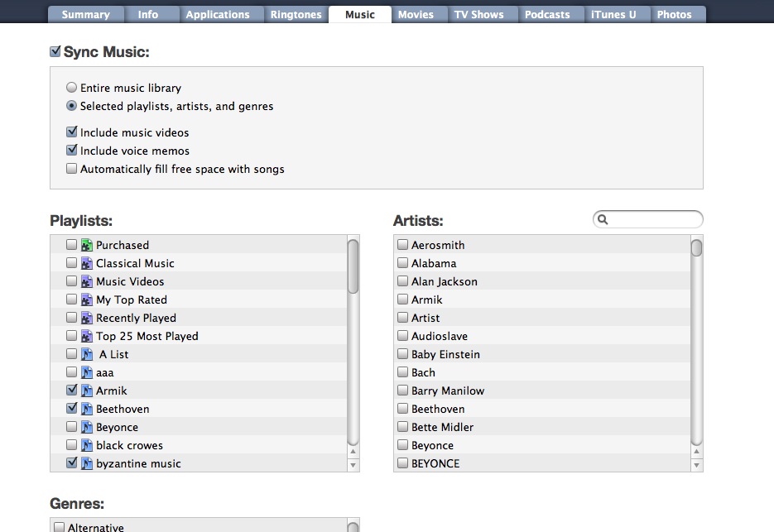Select the Baby Einstein artist row
Screen dimensions: 774x532
pyautogui.click(x=542, y=354)
